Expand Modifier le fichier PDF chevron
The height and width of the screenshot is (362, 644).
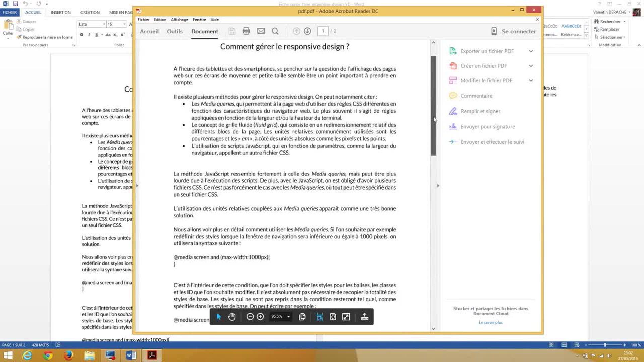click(531, 80)
